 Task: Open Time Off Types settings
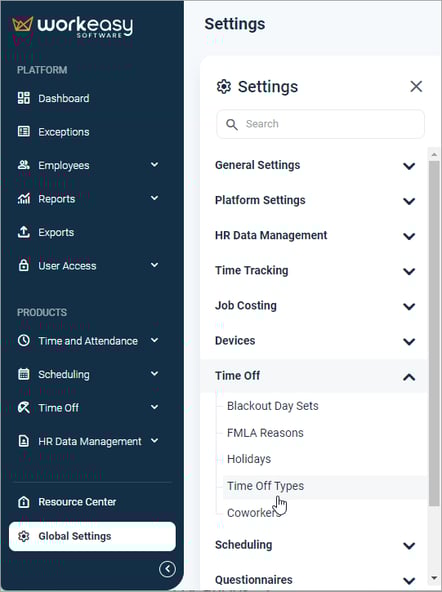click(x=265, y=486)
